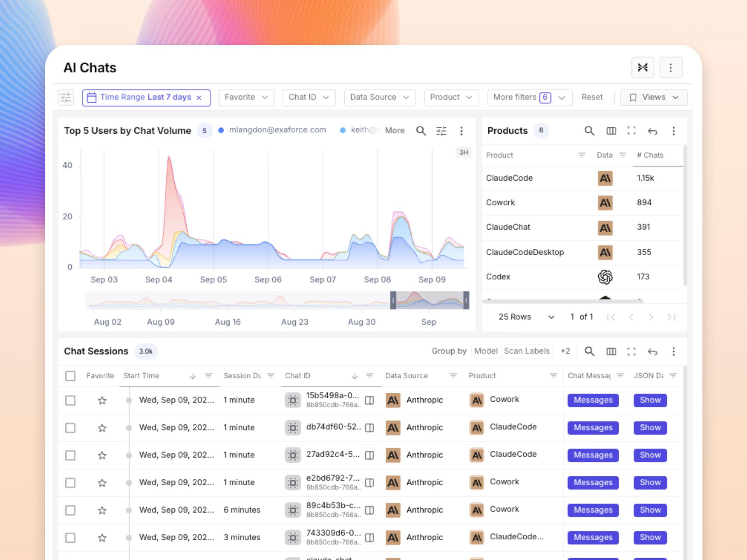
Task: Go to next page in Products
Action: click(651, 317)
